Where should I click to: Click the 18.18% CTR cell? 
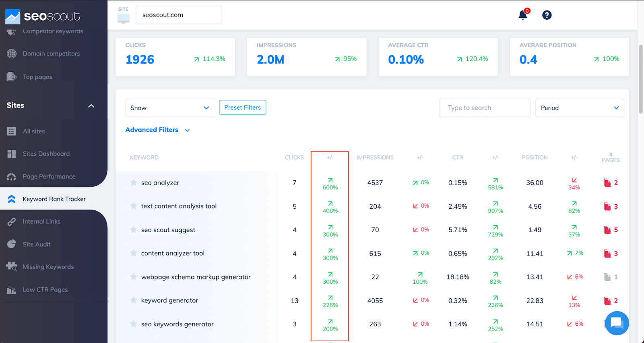click(458, 277)
